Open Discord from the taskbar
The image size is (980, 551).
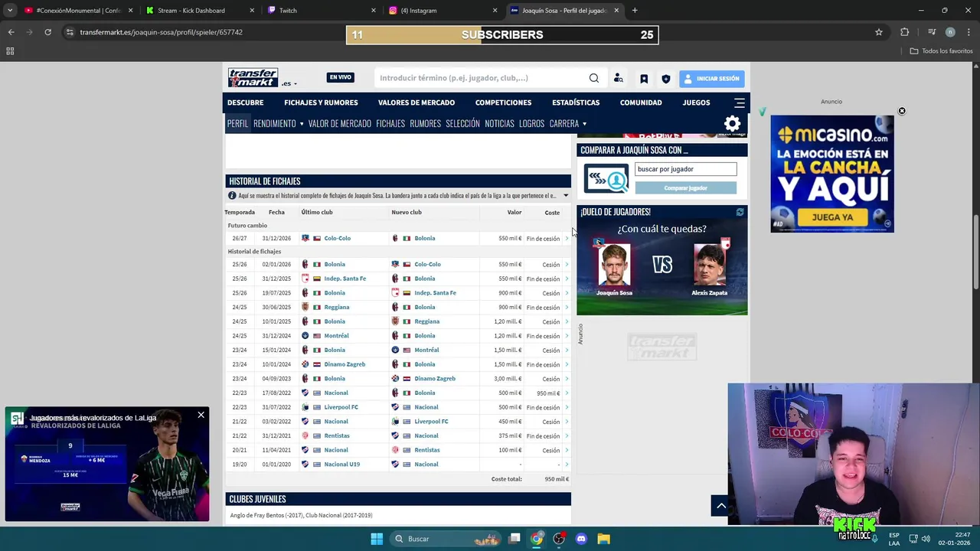pyautogui.click(x=581, y=539)
